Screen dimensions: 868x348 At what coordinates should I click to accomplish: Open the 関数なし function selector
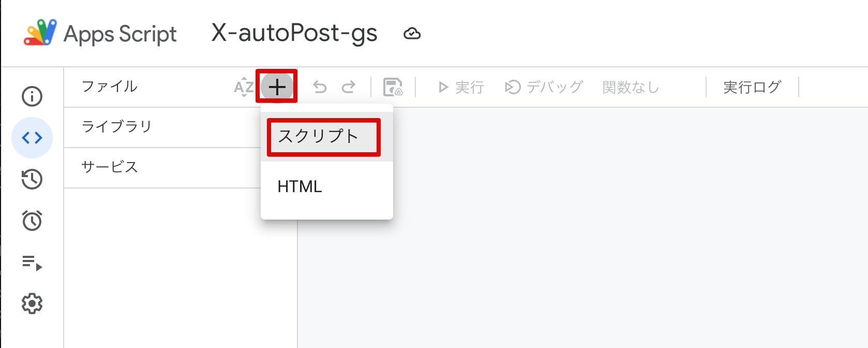(x=631, y=87)
